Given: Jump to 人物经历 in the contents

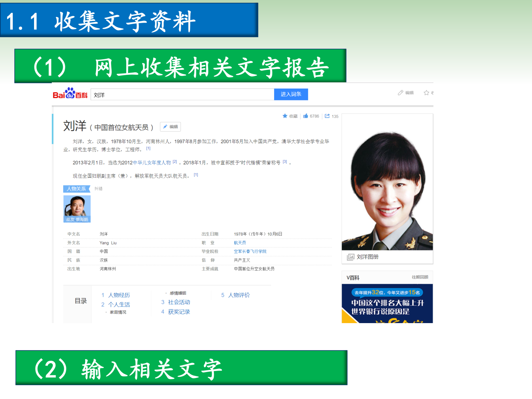Looking at the screenshot, I should click(x=119, y=295).
